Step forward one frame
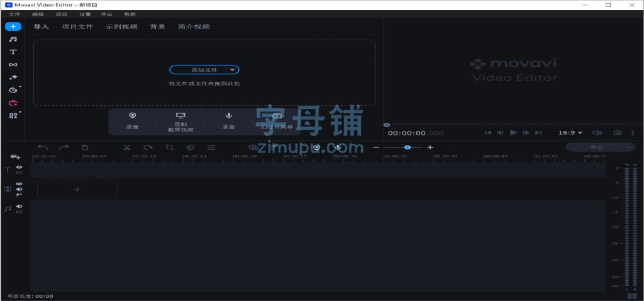 click(x=526, y=133)
